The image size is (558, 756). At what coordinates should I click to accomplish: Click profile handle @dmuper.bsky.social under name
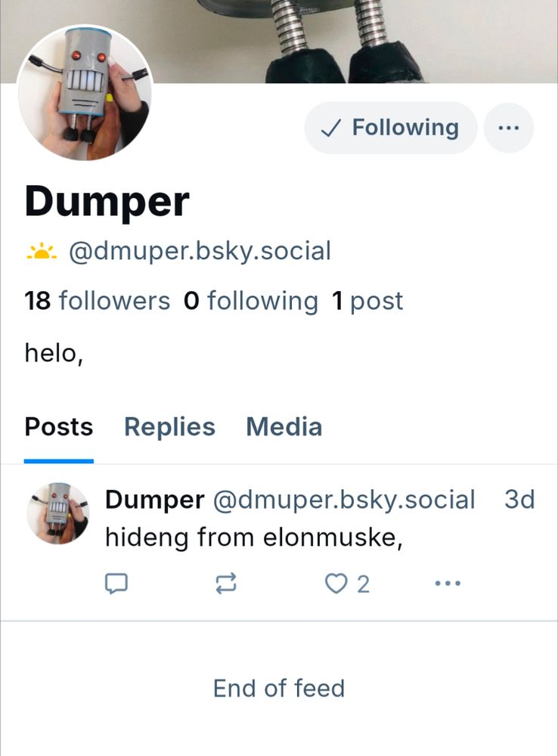point(200,251)
